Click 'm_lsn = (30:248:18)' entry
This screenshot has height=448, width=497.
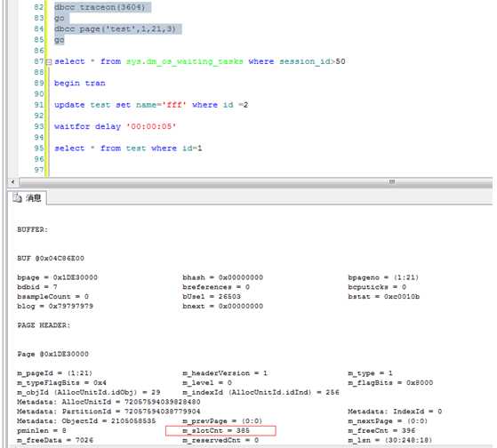click(x=390, y=440)
